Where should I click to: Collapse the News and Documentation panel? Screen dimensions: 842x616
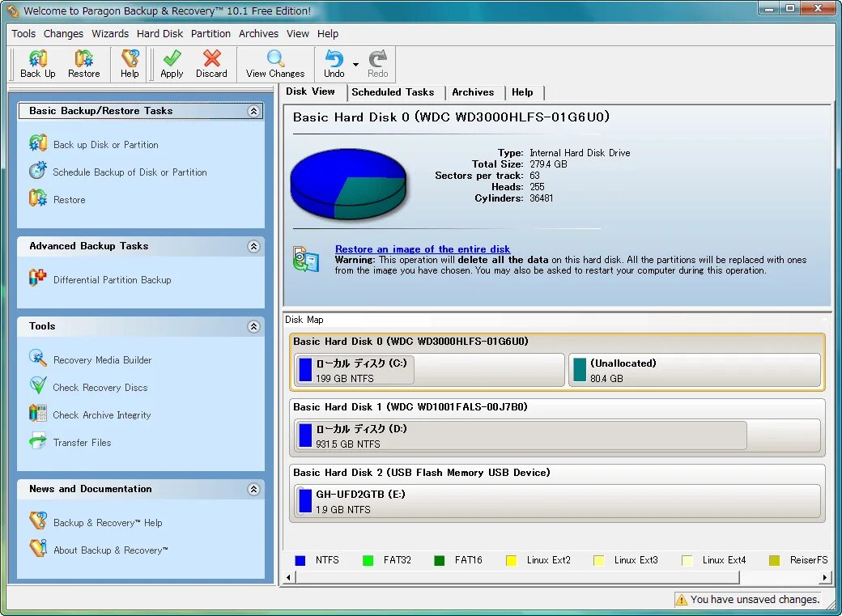pos(253,489)
